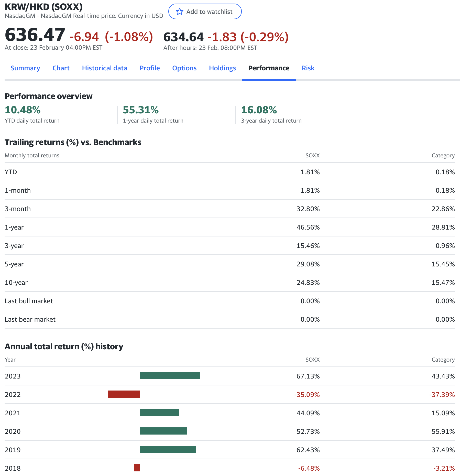This screenshot has width=460, height=476.
Task: Click the Last bear market row label
Action: pyautogui.click(x=30, y=319)
